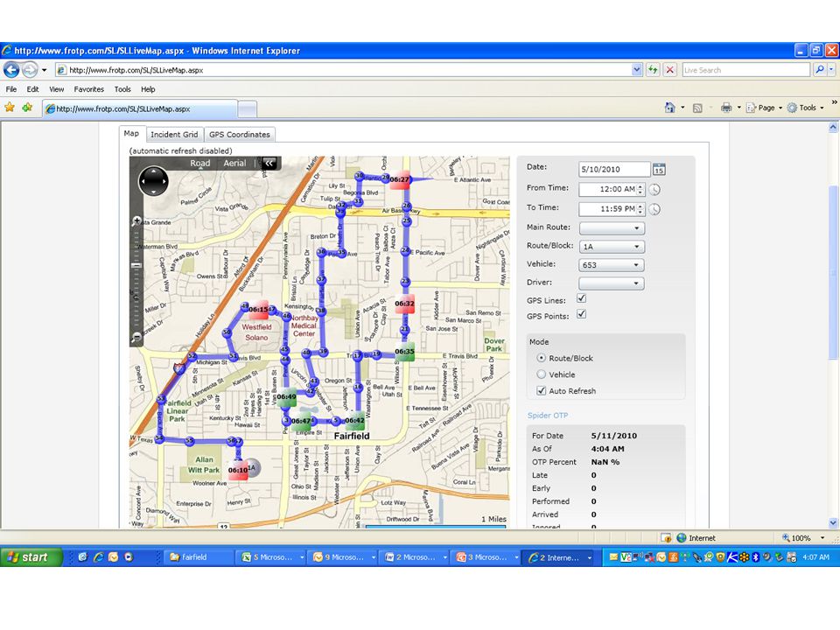This screenshot has width=840, height=630.
Task: Open the Route/Block dropdown showing 1A
Action: click(x=612, y=247)
